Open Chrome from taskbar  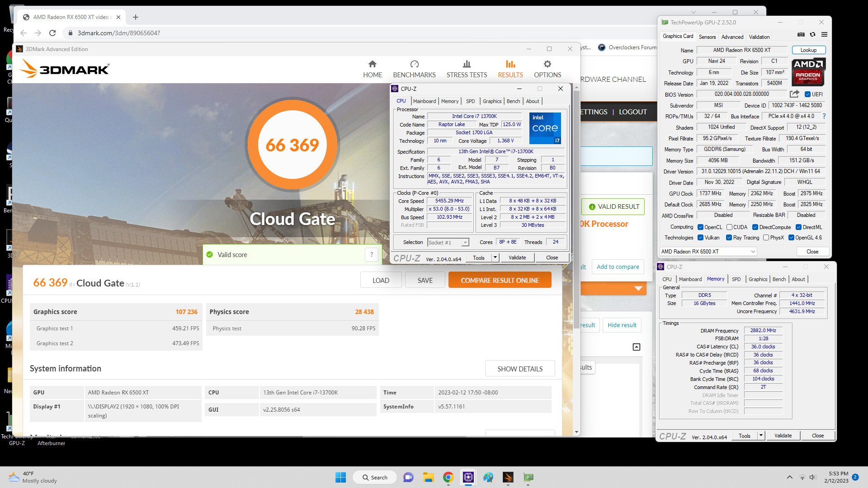coord(448,477)
